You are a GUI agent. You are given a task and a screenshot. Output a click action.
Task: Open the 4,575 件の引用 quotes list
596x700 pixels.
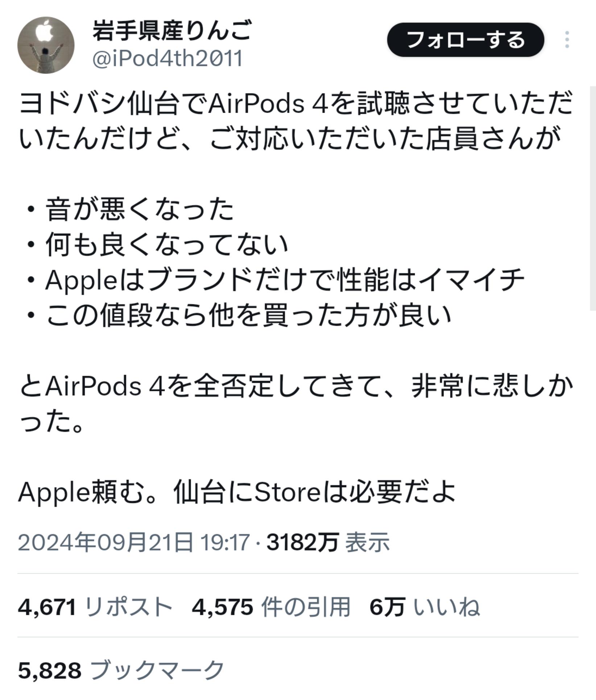coord(271,607)
